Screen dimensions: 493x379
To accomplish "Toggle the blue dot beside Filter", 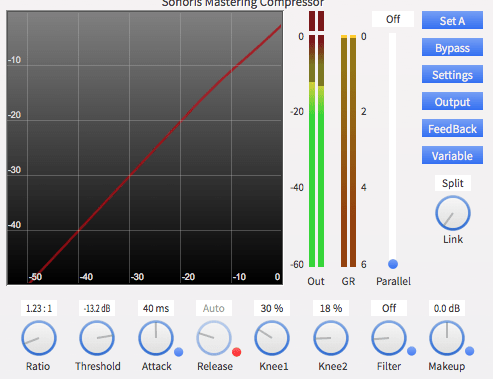I will (412, 351).
